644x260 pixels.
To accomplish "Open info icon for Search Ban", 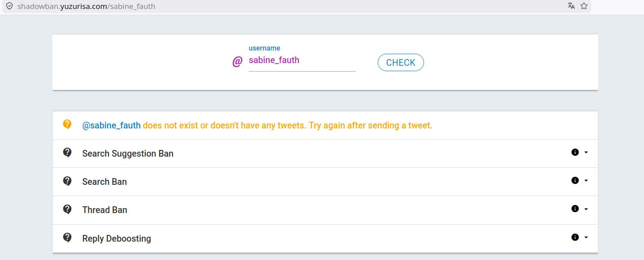I will tap(575, 180).
